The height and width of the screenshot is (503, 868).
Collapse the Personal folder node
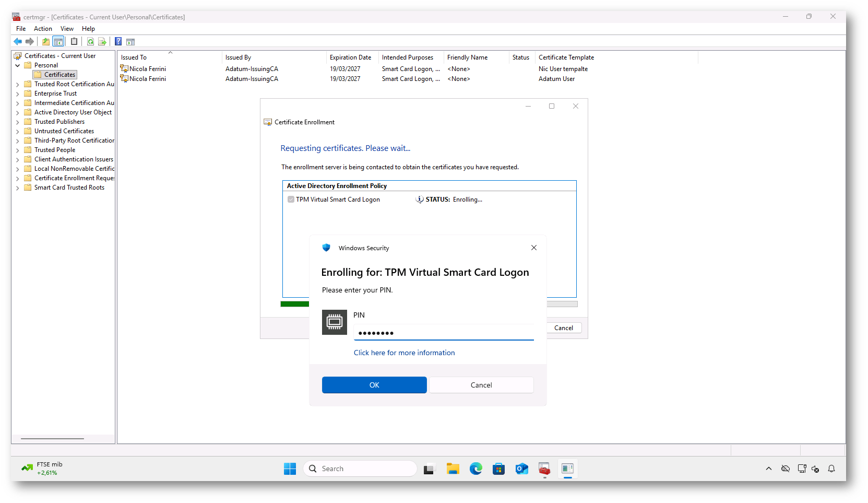click(18, 65)
